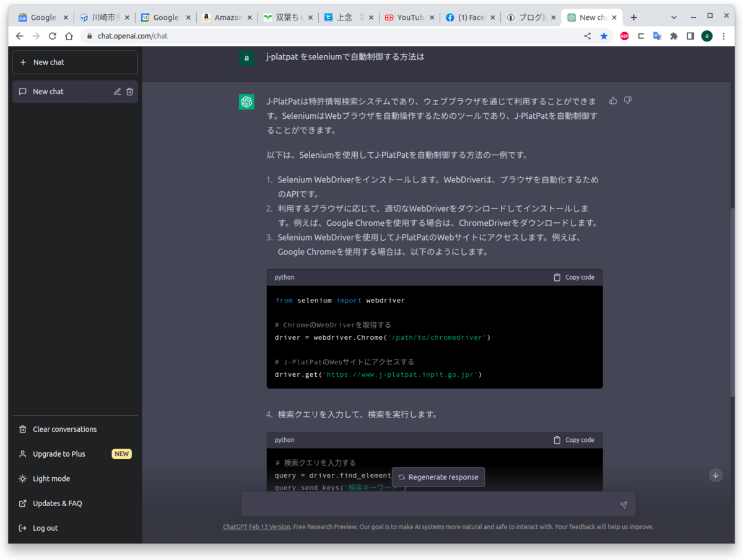Open Updates & FAQ link
743x560 pixels.
pyautogui.click(x=75, y=504)
